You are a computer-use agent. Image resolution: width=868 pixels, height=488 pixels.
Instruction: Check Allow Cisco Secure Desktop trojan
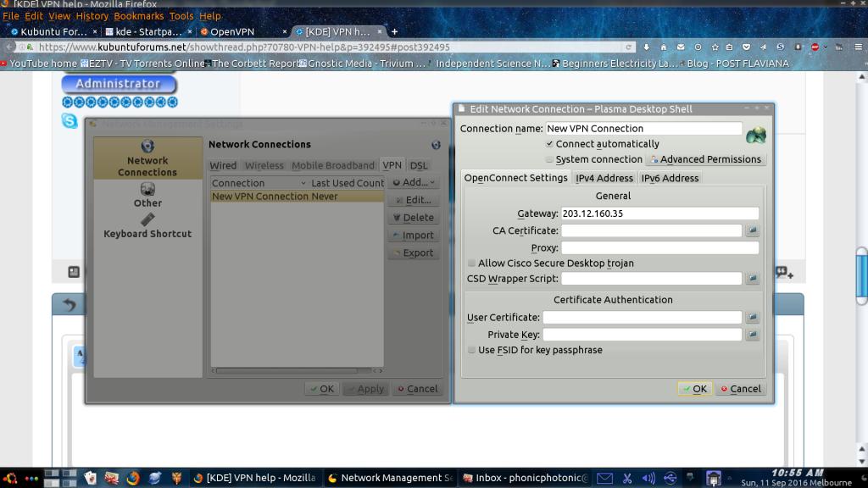[x=472, y=263]
